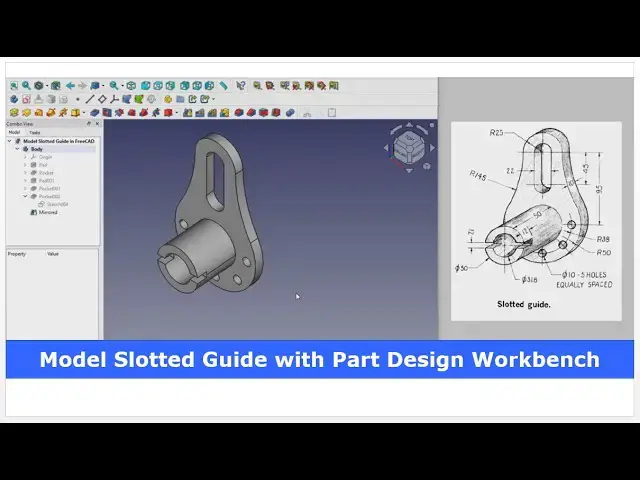Click the down arrow below navigation cube
This screenshot has height=480, width=640.
tap(409, 171)
